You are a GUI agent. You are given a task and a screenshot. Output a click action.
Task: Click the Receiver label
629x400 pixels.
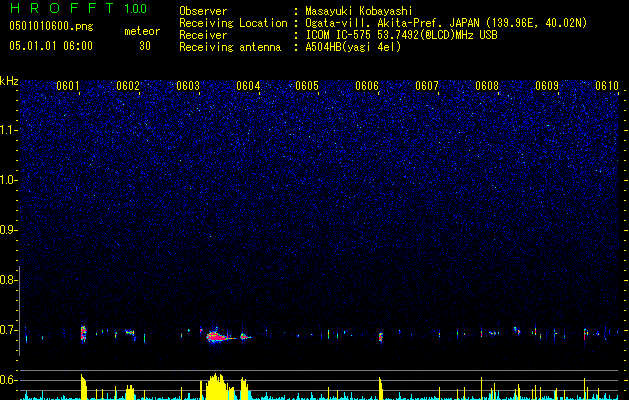203,35
